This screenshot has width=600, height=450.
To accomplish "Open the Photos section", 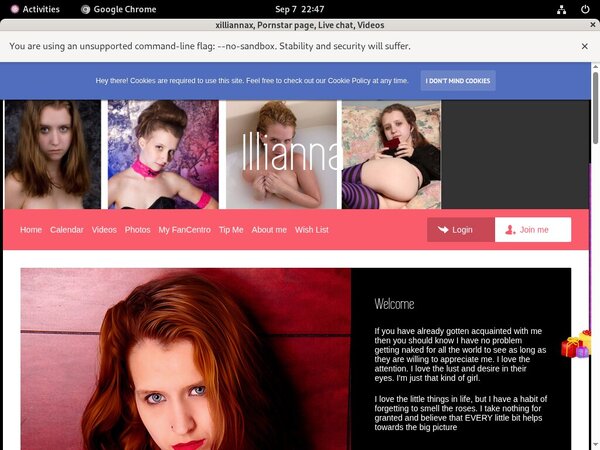I will tap(137, 230).
